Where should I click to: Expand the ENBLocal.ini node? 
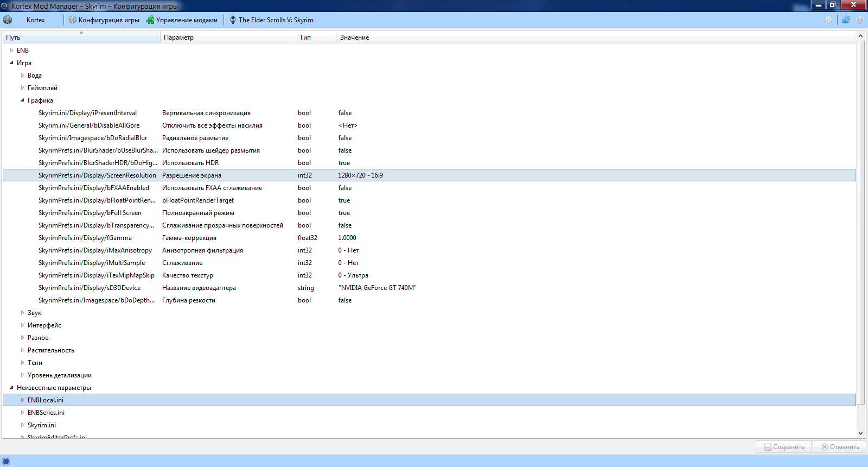tap(22, 400)
